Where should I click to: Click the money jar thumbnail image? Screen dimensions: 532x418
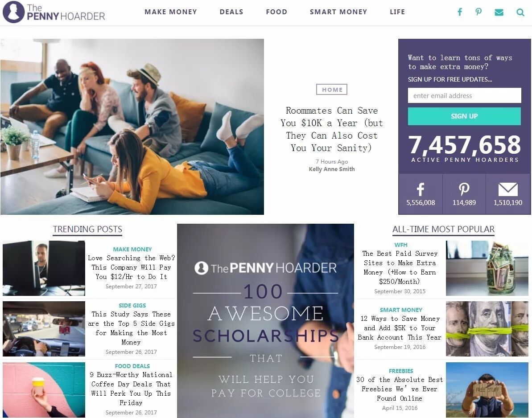pos(487,268)
